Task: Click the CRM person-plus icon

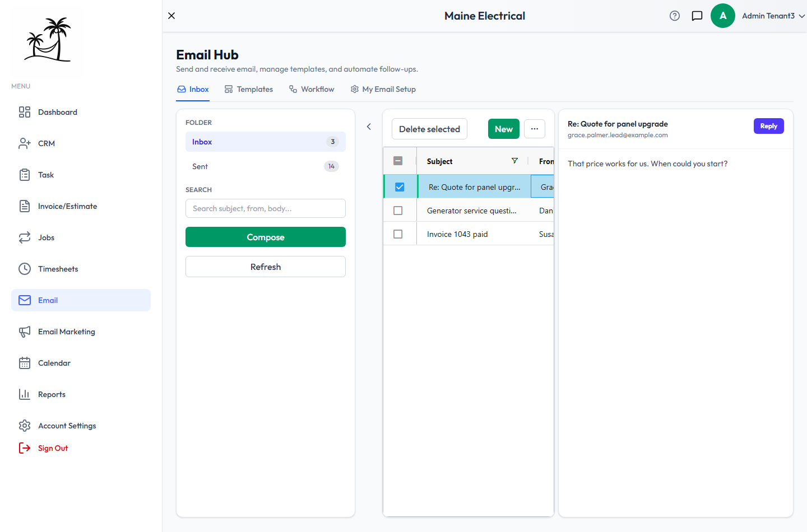Action: click(x=25, y=143)
